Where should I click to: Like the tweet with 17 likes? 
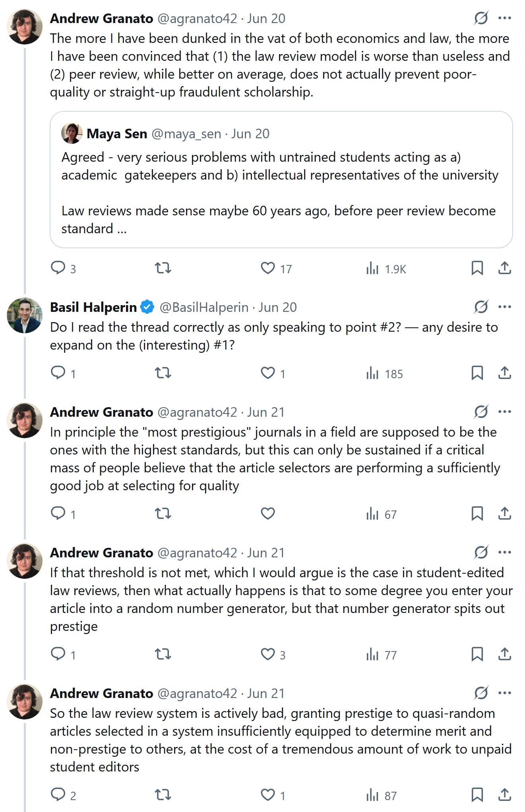click(268, 268)
